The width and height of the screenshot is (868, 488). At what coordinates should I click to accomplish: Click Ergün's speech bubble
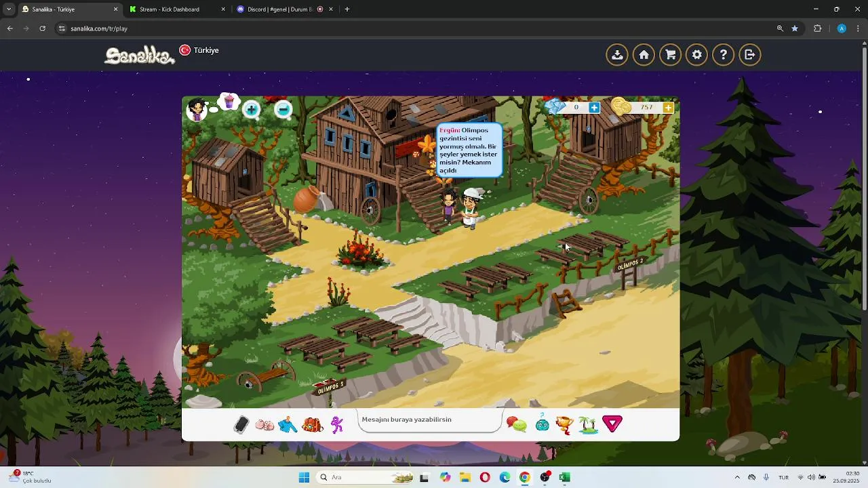tap(469, 150)
